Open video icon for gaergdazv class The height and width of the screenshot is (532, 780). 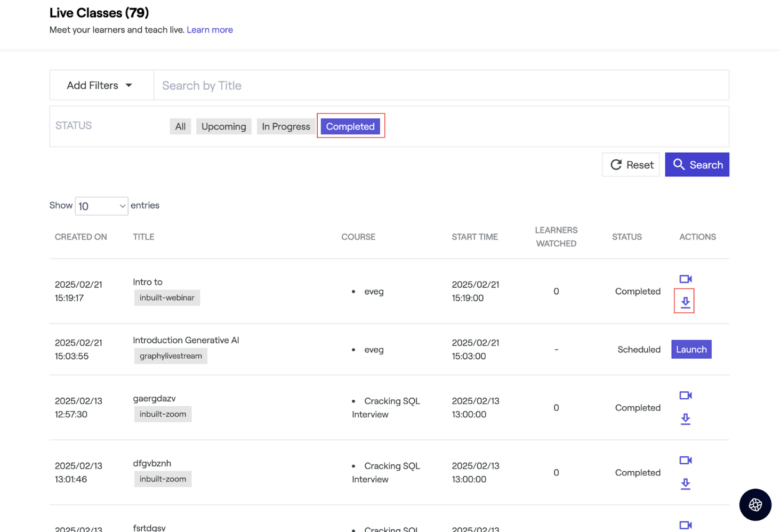pos(685,396)
